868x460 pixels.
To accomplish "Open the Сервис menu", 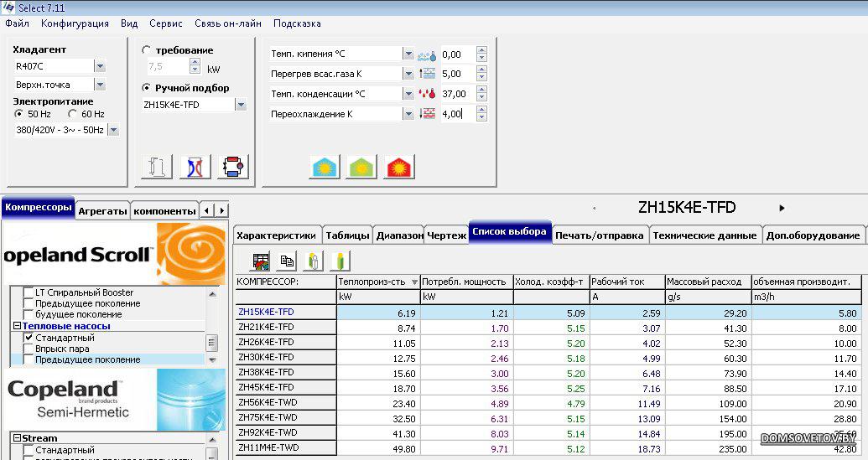I will pos(165,23).
